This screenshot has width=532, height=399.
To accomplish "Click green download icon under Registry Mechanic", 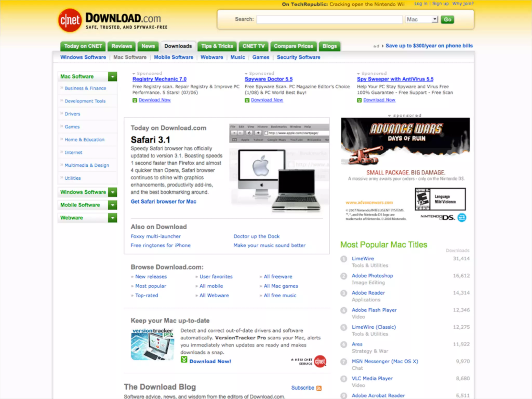I will pyautogui.click(x=135, y=100).
